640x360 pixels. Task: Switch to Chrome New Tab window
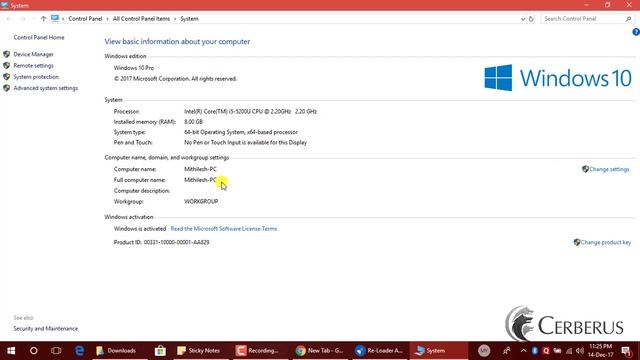click(320, 351)
